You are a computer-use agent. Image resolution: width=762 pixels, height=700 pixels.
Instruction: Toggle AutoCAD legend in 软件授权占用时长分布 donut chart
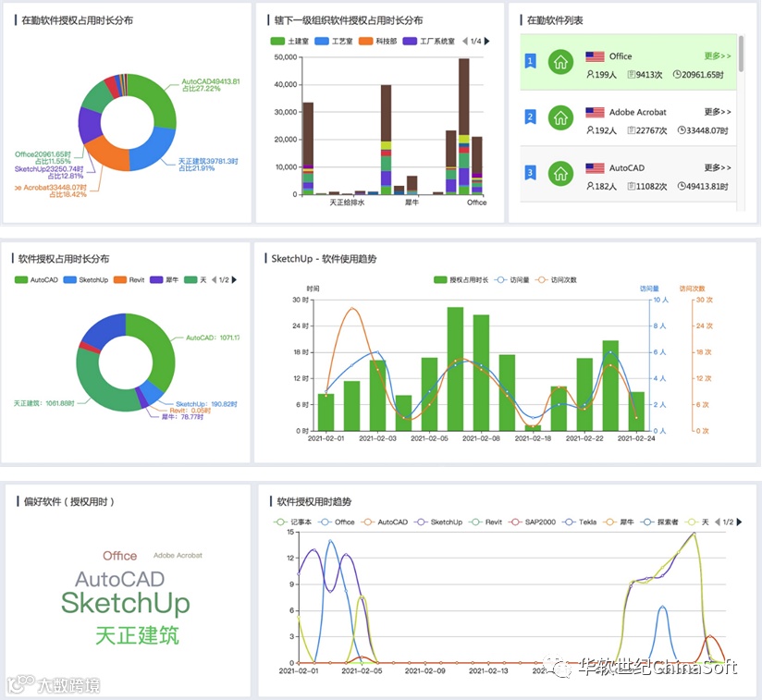(36, 280)
